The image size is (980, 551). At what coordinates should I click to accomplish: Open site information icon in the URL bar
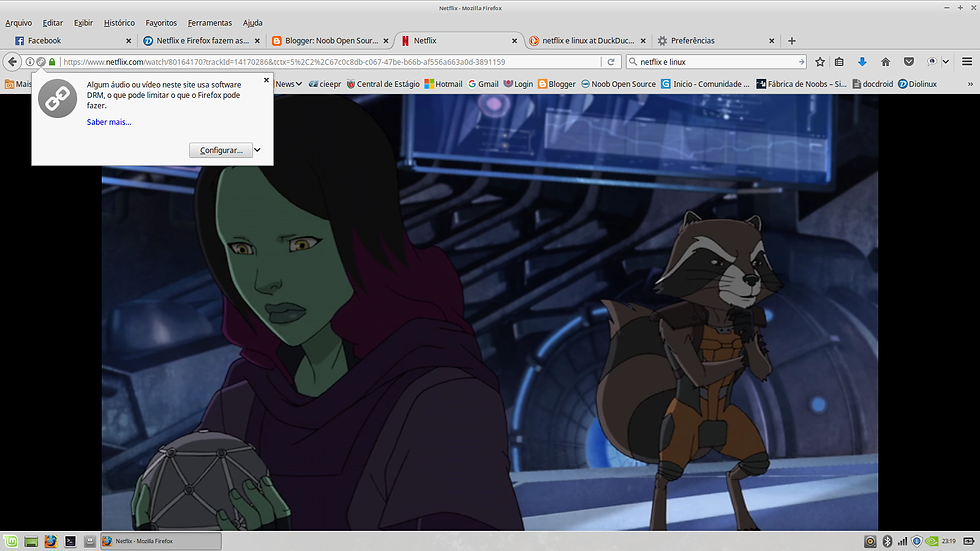click(29, 62)
